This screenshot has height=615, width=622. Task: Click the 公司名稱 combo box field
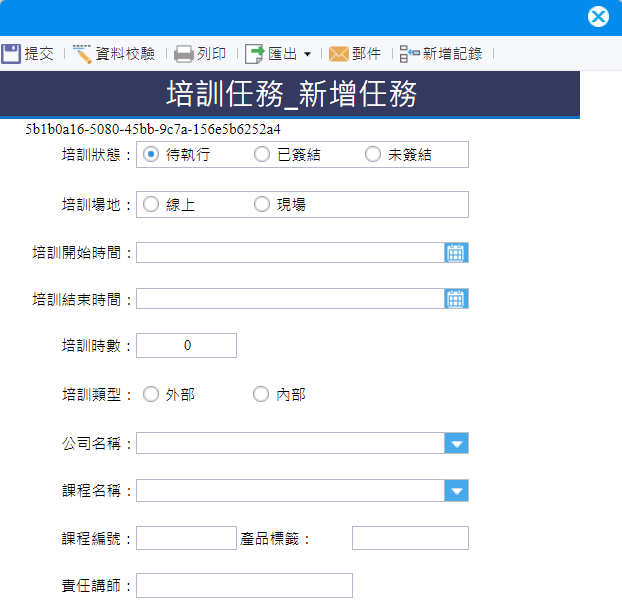[290, 443]
